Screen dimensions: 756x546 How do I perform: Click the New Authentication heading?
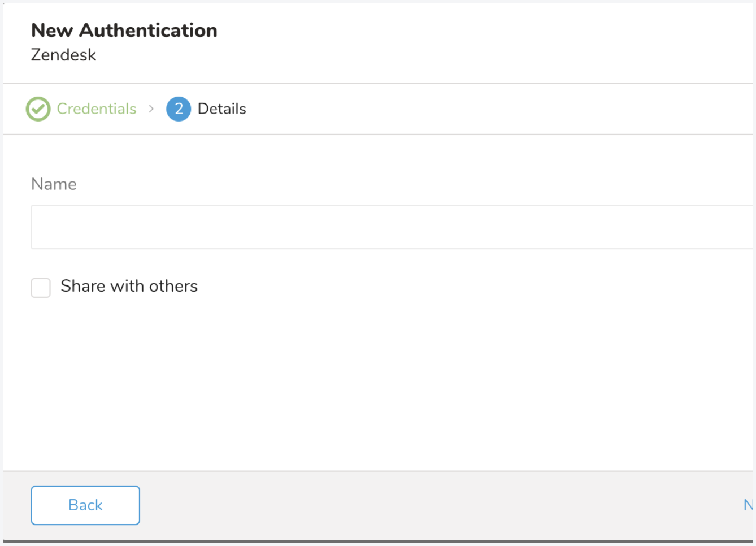124,31
